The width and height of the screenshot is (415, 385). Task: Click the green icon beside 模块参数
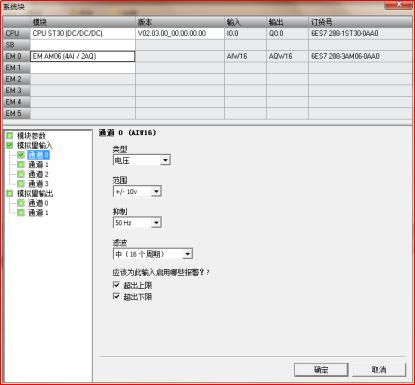point(10,136)
